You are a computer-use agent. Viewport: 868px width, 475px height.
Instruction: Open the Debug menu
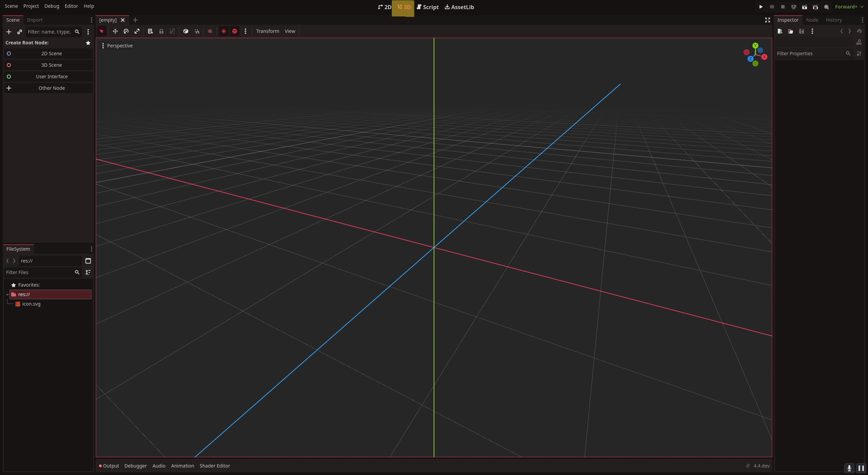point(52,6)
